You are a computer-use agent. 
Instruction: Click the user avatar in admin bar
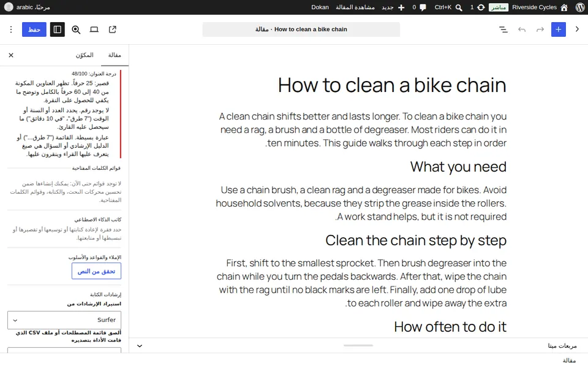pos(8,7)
